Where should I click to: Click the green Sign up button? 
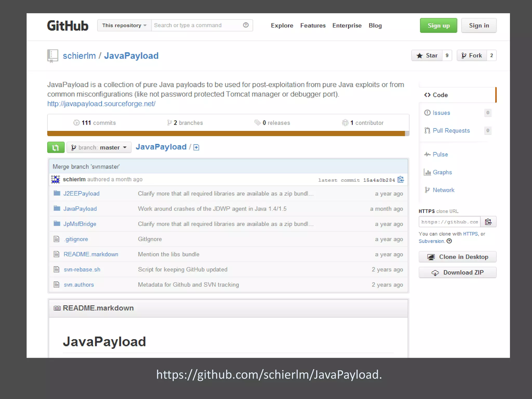pos(438,25)
